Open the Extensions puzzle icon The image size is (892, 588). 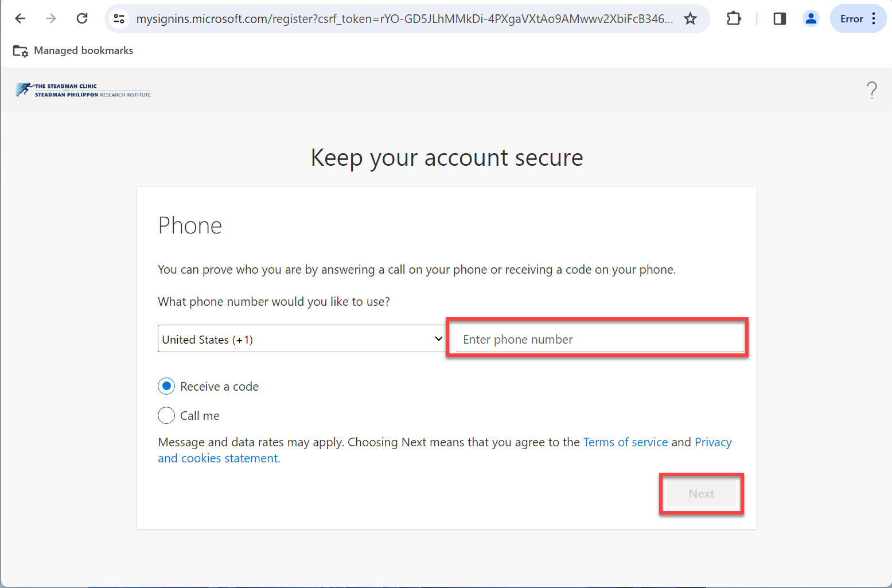(733, 18)
